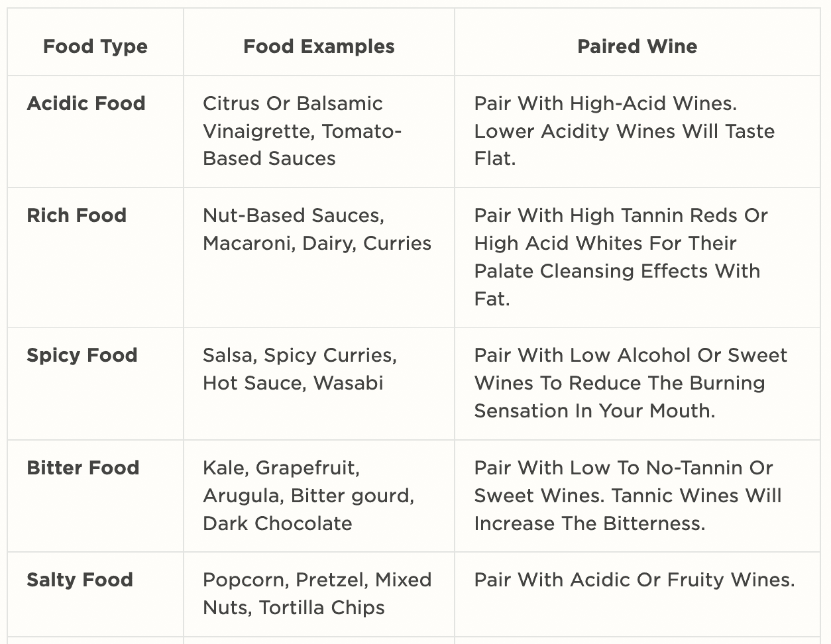Click the Acidic Or Fruity Wines text
831x644 pixels.
(634, 580)
